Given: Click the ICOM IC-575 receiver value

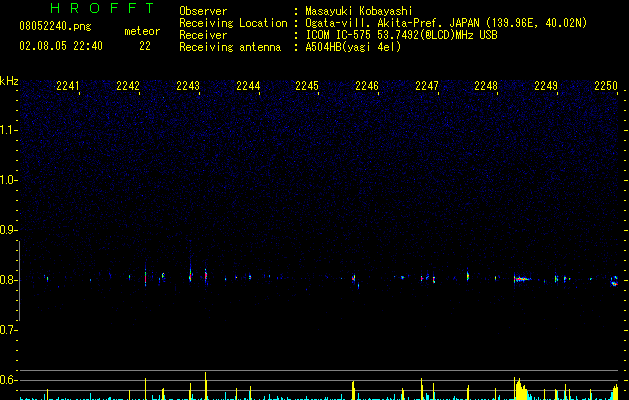Looking at the screenshot, I should pos(402,35).
